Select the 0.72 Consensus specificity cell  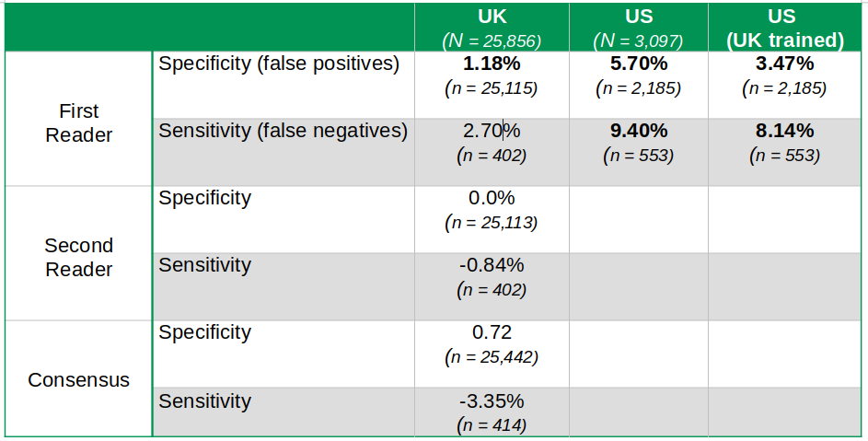(491, 343)
